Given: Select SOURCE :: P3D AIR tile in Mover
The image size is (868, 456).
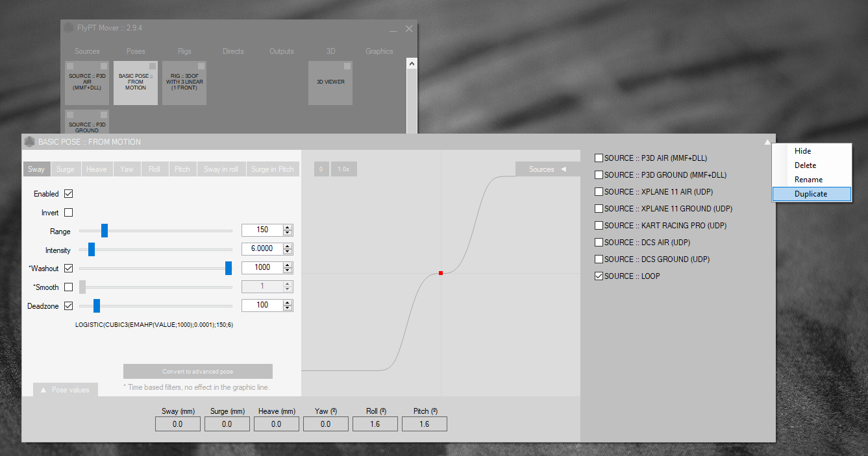Looking at the screenshot, I should coord(86,83).
